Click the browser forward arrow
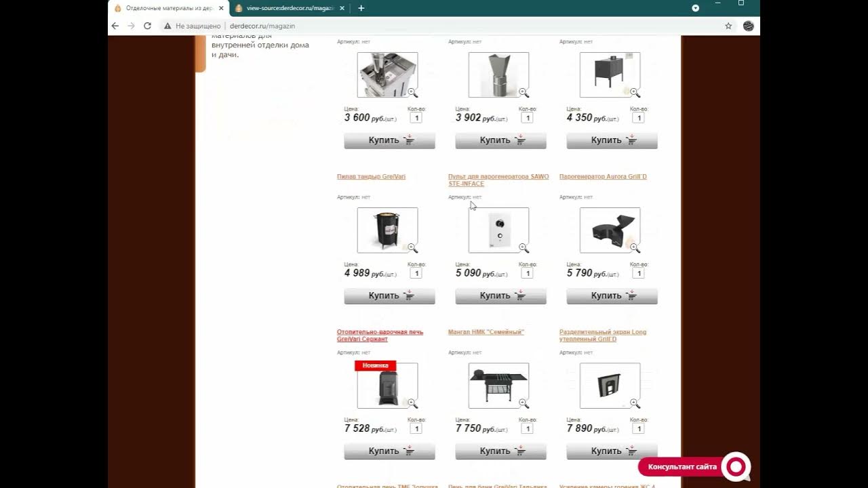This screenshot has height=488, width=868. coord(131,26)
